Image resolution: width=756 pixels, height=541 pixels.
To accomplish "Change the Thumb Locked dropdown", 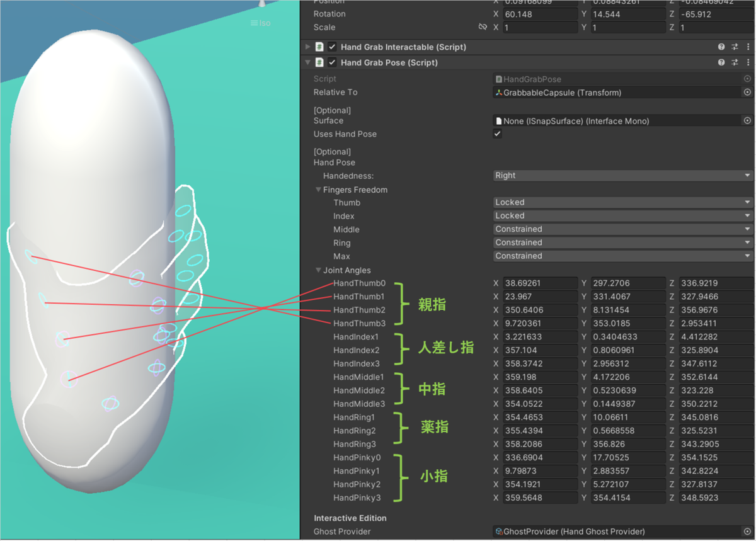I will (622, 202).
